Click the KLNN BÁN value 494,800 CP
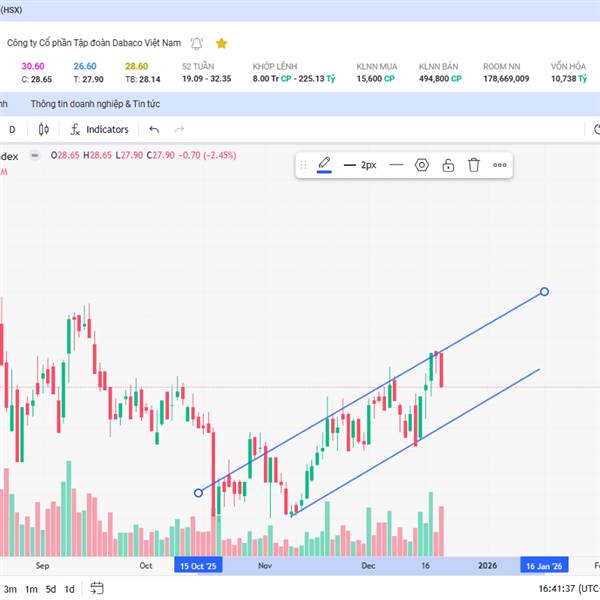Screen dimensions: 600x600 click(440, 79)
